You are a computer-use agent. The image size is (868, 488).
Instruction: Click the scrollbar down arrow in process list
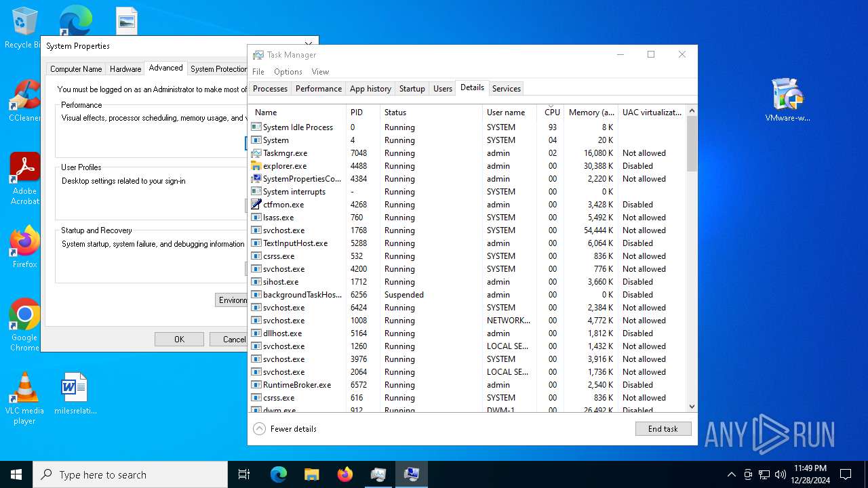tap(692, 407)
